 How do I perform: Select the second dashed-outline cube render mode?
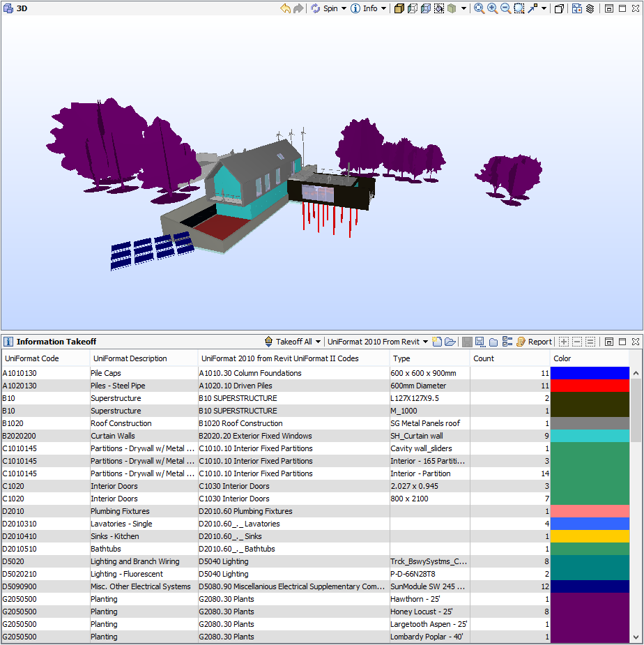[413, 8]
